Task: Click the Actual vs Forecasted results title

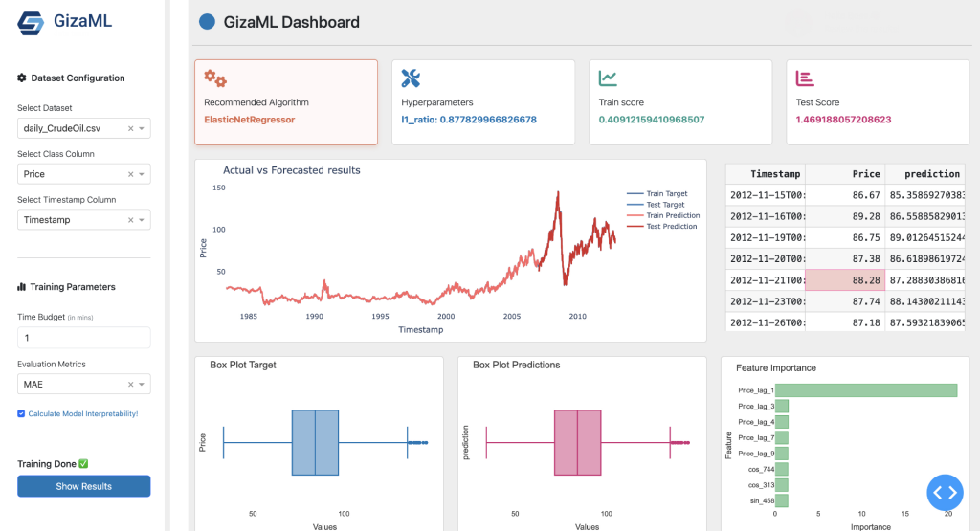Action: coord(291,170)
